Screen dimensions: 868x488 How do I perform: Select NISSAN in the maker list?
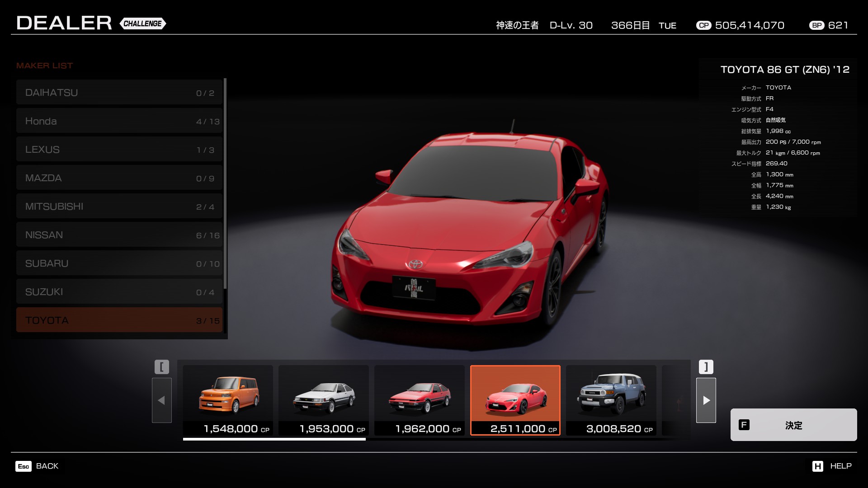(x=119, y=235)
